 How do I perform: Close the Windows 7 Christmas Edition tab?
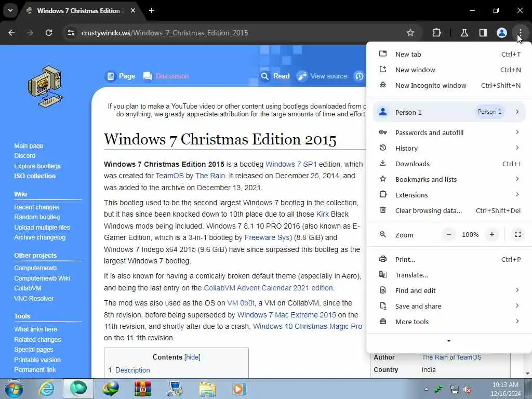coord(133,10)
